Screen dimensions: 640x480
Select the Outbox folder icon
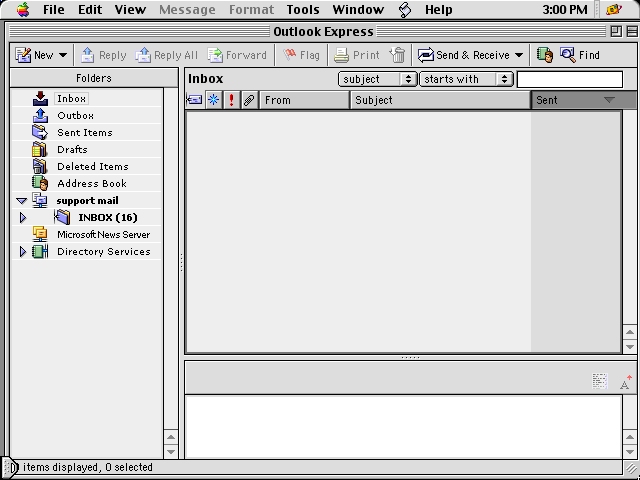40,115
